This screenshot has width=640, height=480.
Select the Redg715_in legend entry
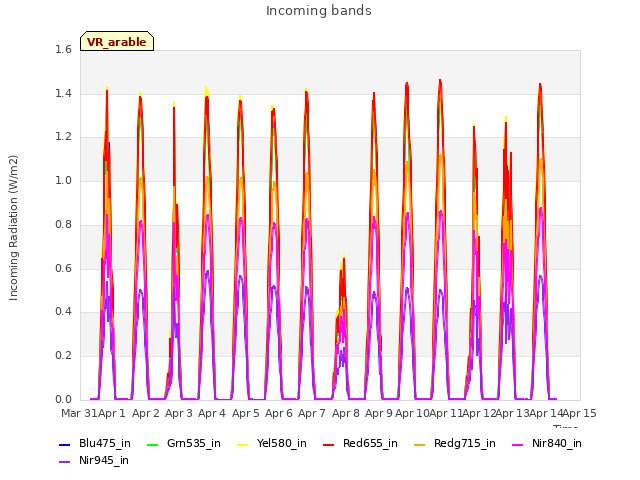[455, 443]
